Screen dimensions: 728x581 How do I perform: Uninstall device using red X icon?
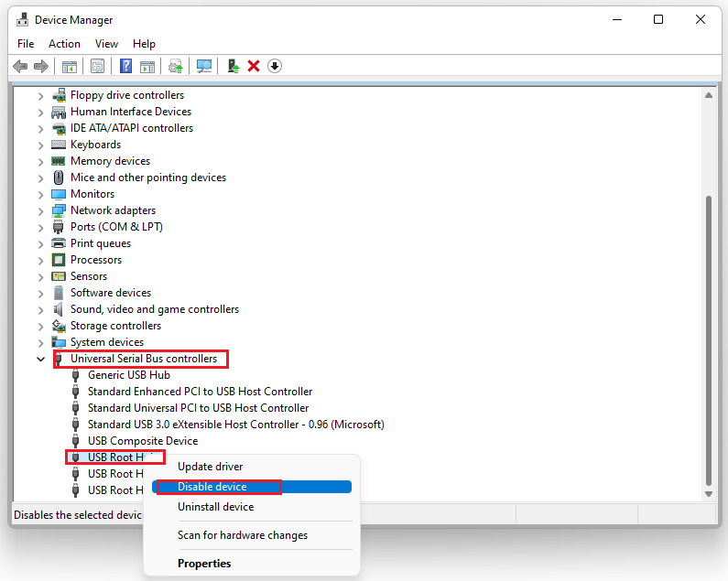pyautogui.click(x=254, y=67)
